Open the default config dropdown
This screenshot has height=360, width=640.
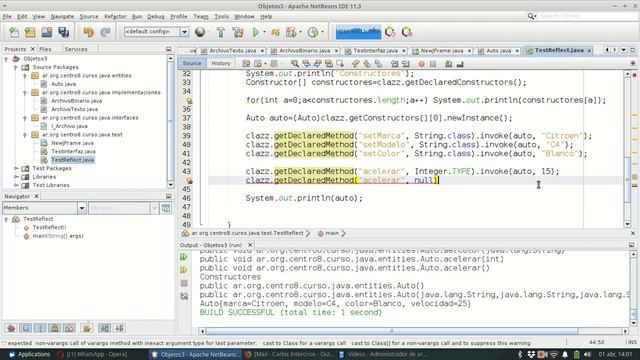coord(184,32)
